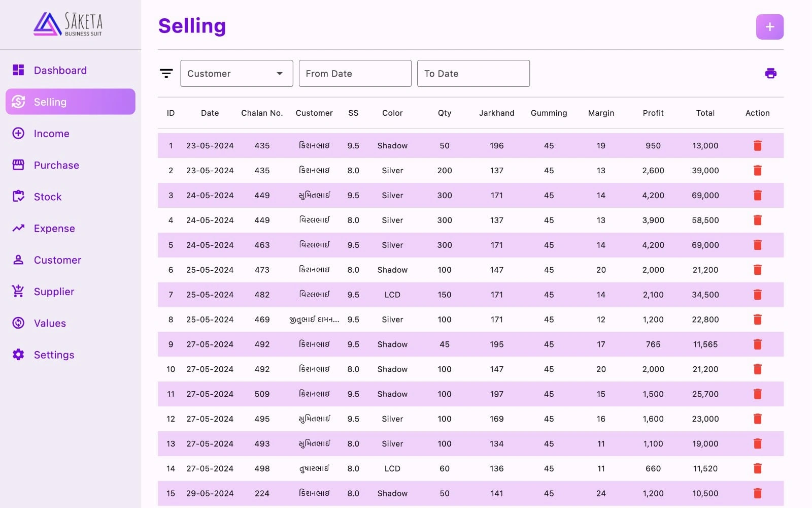Click total value 13,000
This screenshot has width=812, height=508.
[705, 146]
